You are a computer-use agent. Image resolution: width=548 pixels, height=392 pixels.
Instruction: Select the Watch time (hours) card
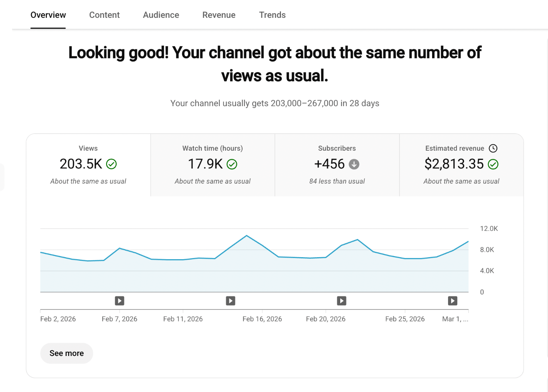click(213, 165)
